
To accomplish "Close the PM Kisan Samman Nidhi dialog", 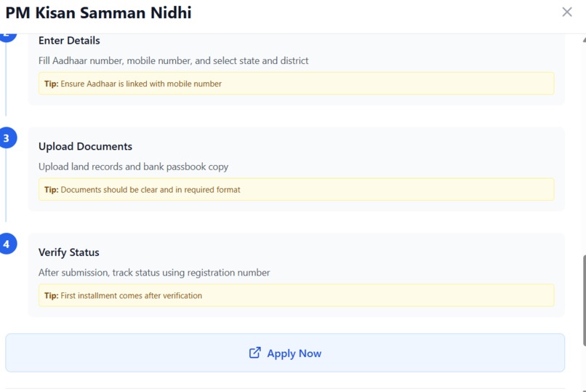I will coord(567,12).
